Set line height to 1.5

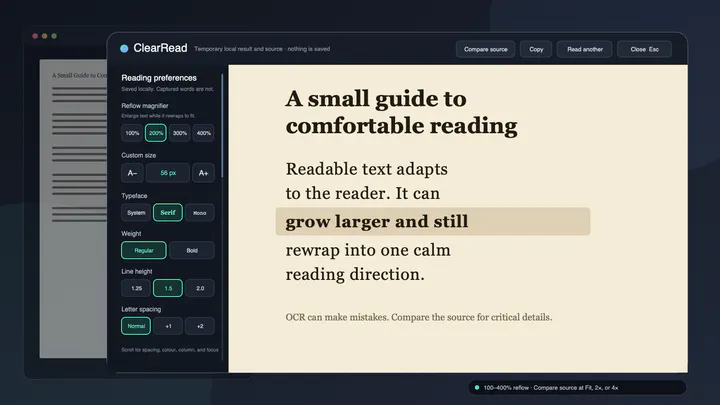tap(168, 288)
